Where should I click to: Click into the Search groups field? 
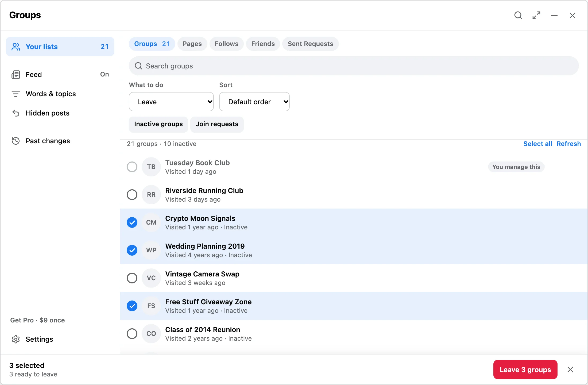click(x=354, y=66)
